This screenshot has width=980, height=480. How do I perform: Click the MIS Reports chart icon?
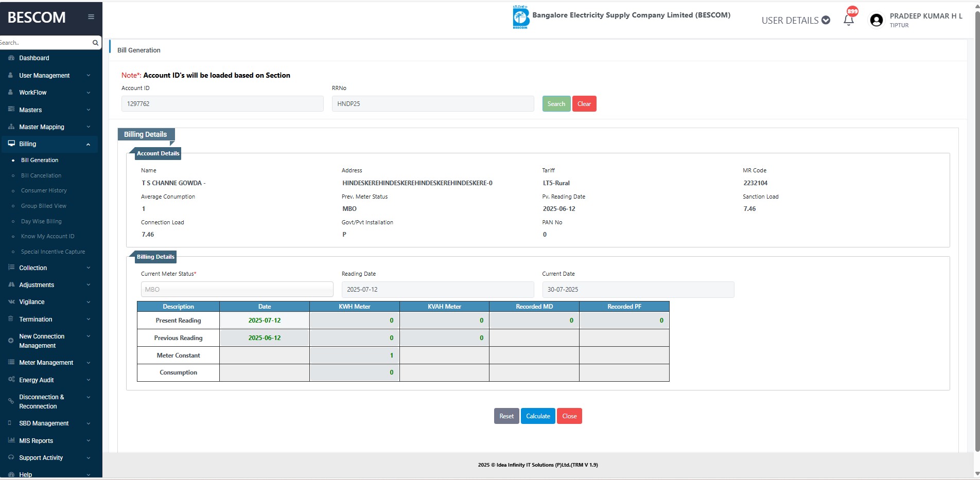[x=11, y=440]
